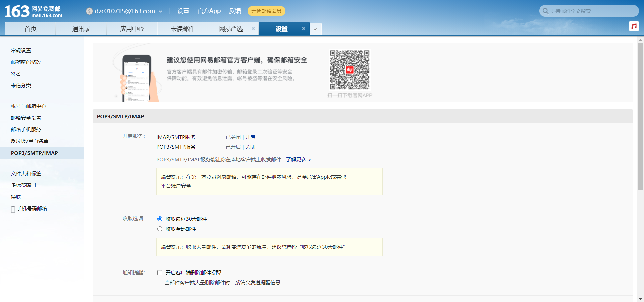This screenshot has width=644, height=302.
Task: Click the scrollbar down arrow
Action: (640, 299)
